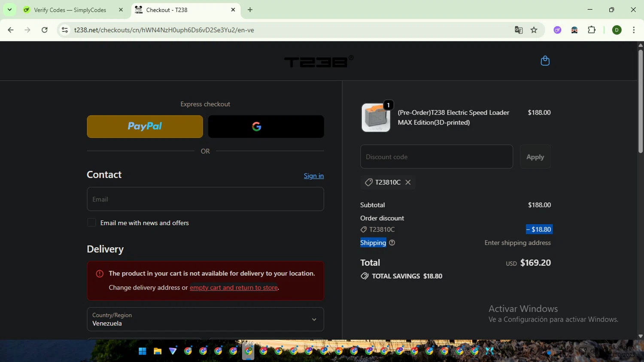Bookmark this page with the star icon
The height and width of the screenshot is (362, 644).
tap(534, 30)
